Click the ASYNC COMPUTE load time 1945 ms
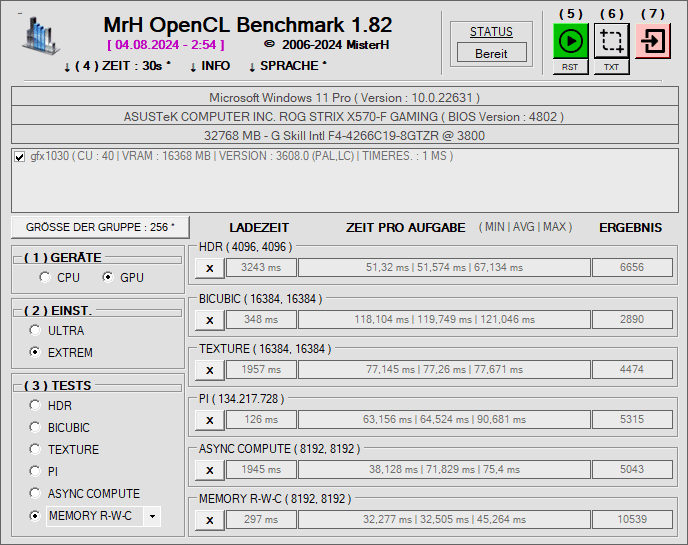Image resolution: width=688 pixels, height=545 pixels. tap(261, 470)
